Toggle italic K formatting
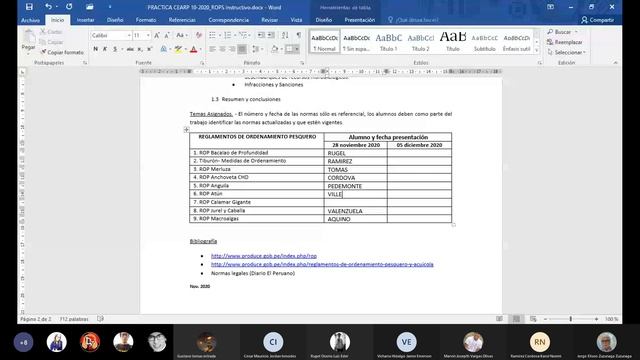This screenshot has width=640, height=360. pos(105,49)
